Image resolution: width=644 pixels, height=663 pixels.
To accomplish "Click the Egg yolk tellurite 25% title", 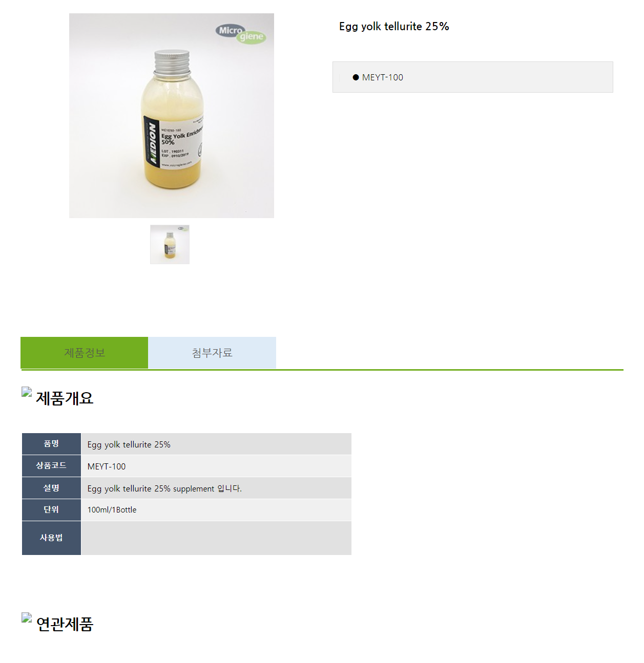I will pos(394,27).
